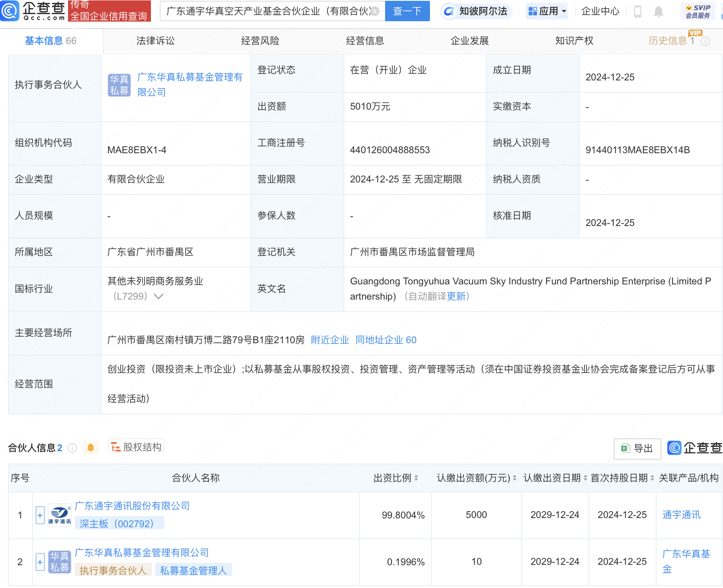Open the mobile phone app icon
The height and width of the screenshot is (588, 723).
click(x=638, y=12)
